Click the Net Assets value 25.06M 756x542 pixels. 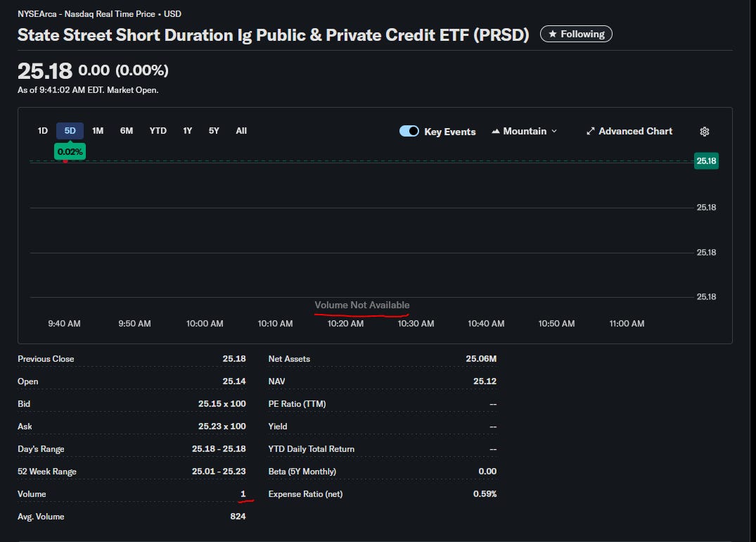coord(481,358)
